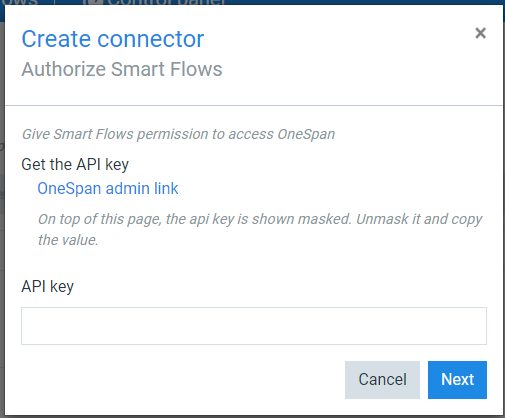Viewport: 505px width, 418px height.
Task: Click the divider line below dialog header
Action: [254, 106]
